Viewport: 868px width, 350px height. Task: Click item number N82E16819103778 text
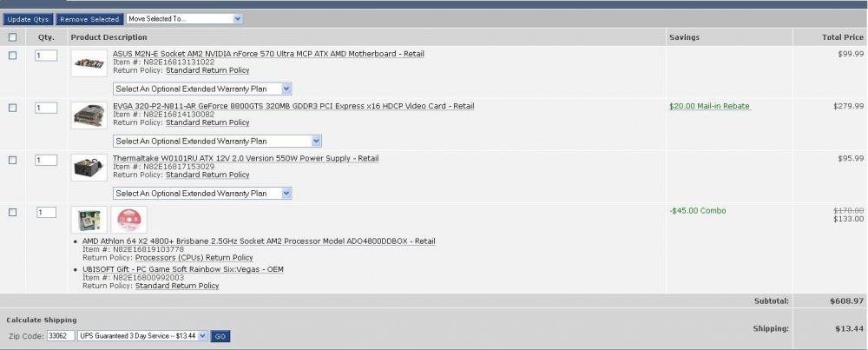pyautogui.click(x=148, y=249)
